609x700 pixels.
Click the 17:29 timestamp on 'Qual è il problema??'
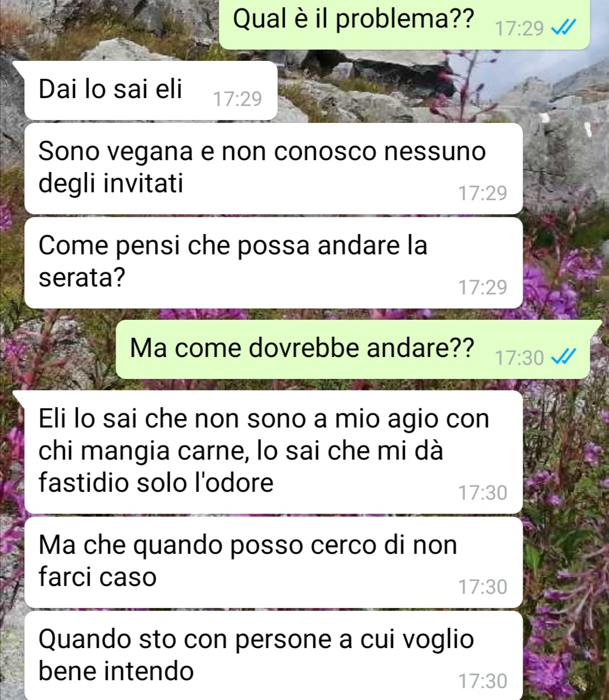point(519,28)
